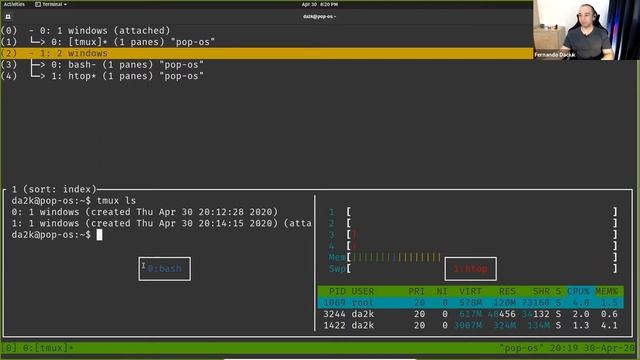The image size is (640, 360).
Task: Click htop Swp usage bar
Action: point(482,269)
